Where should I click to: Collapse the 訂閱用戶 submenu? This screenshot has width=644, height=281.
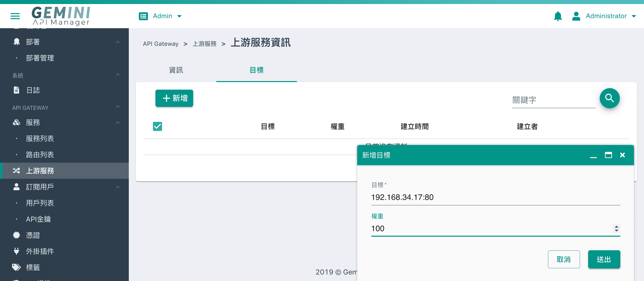tap(118, 187)
